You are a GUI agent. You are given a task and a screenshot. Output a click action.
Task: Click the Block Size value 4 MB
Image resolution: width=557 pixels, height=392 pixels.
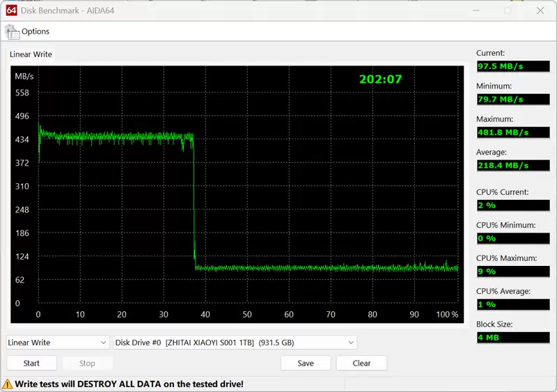point(513,338)
